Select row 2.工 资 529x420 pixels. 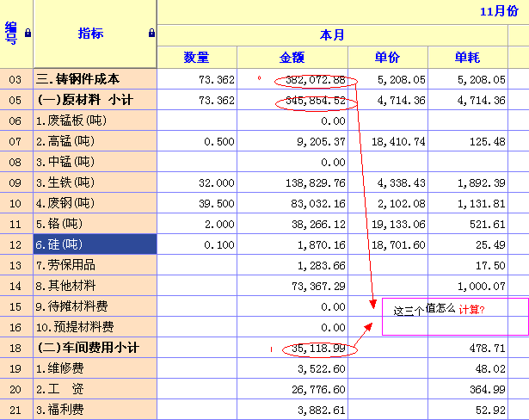pos(95,389)
